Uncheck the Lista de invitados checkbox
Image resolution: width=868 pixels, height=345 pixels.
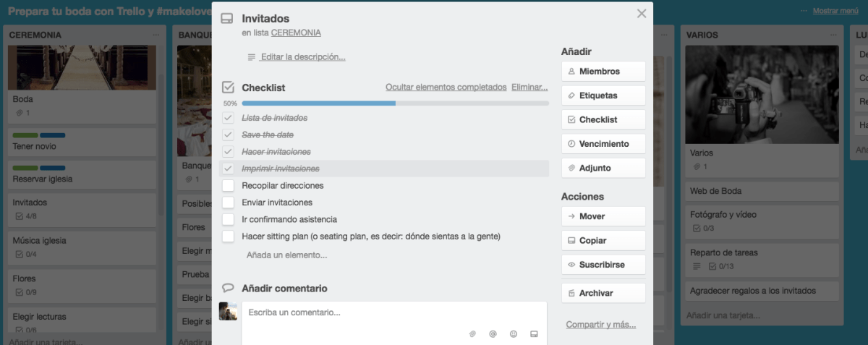pyautogui.click(x=228, y=118)
